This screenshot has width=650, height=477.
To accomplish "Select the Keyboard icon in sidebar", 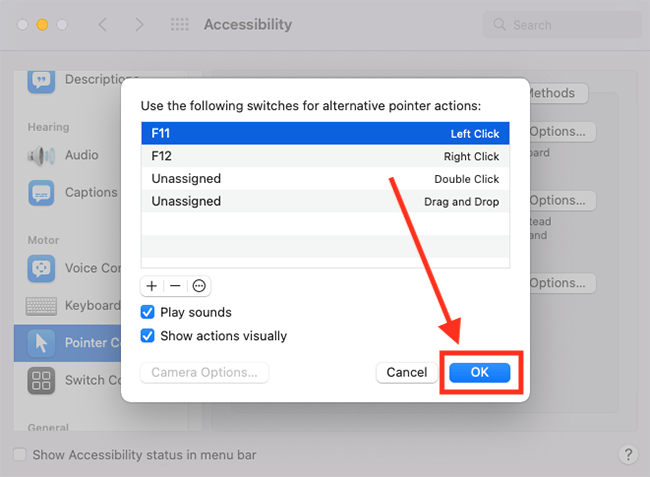I will (x=41, y=306).
